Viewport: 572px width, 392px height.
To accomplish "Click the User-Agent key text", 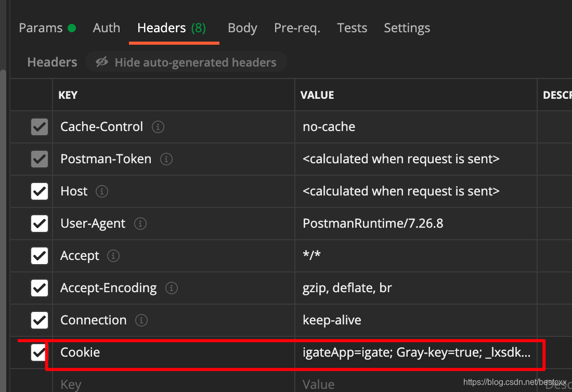I will [x=93, y=224].
